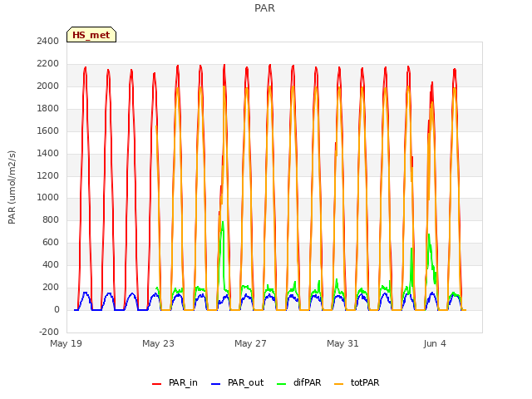Viewport: 532px width, 399px height.
Task: Click the PAR chart title
Action: pyautogui.click(x=264, y=8)
